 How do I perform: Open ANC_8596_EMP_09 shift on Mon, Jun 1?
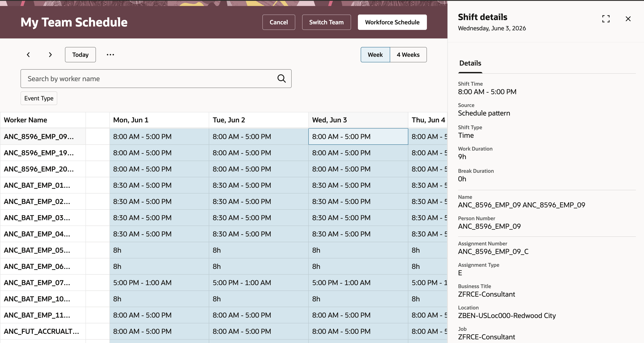pos(159,137)
